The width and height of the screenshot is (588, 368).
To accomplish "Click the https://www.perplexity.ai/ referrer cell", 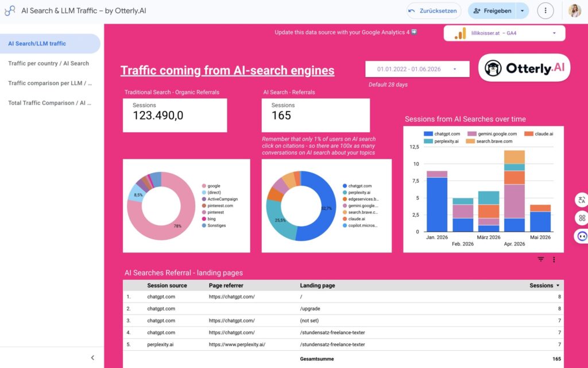I will (237, 344).
